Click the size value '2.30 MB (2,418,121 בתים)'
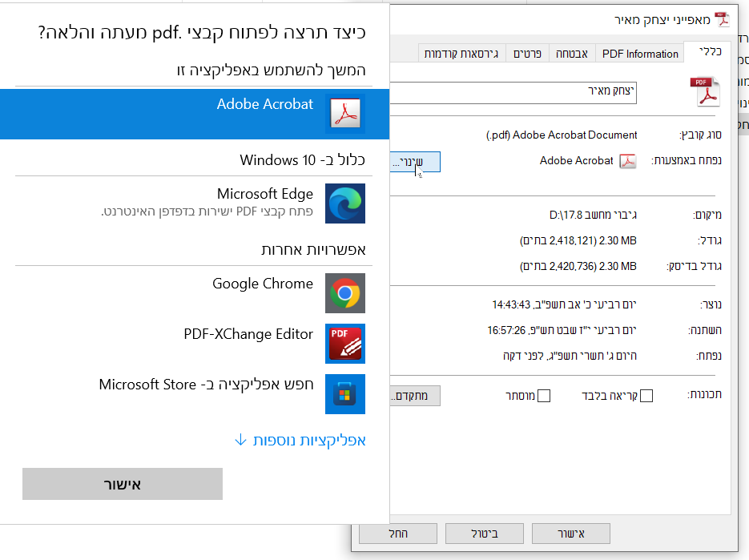749x560 pixels. (x=578, y=241)
